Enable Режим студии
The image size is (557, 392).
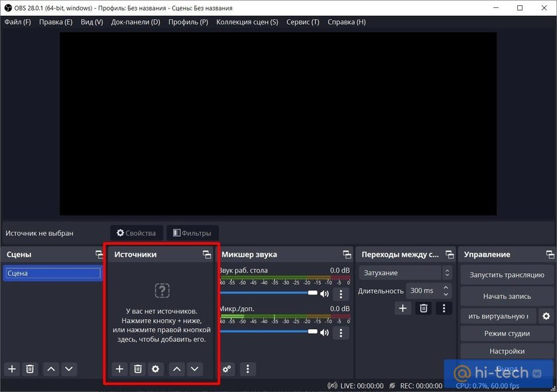point(507,334)
